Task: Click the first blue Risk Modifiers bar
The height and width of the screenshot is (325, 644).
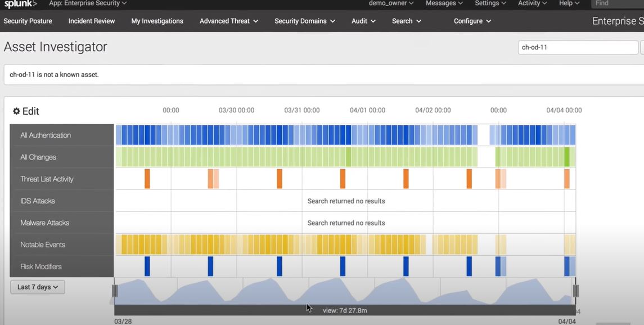Action: pos(147,267)
